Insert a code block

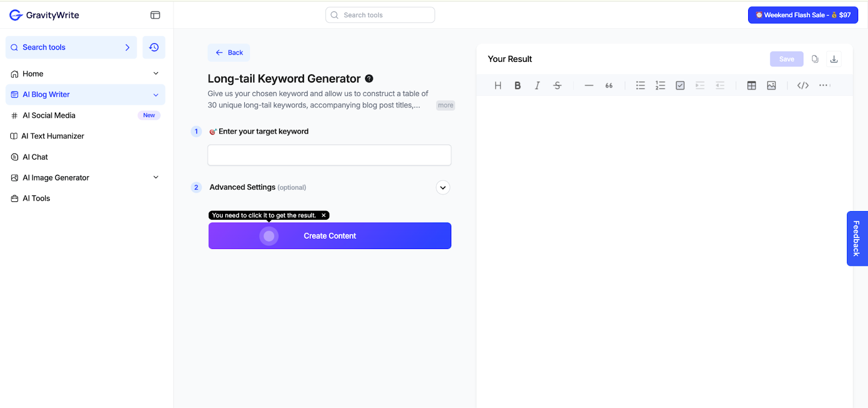coord(803,85)
